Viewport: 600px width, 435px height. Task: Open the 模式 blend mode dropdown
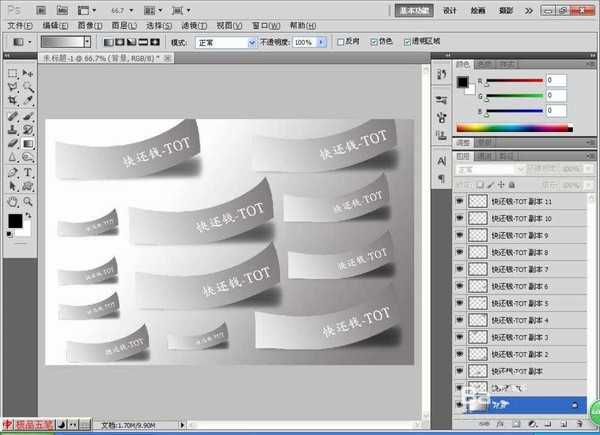227,43
